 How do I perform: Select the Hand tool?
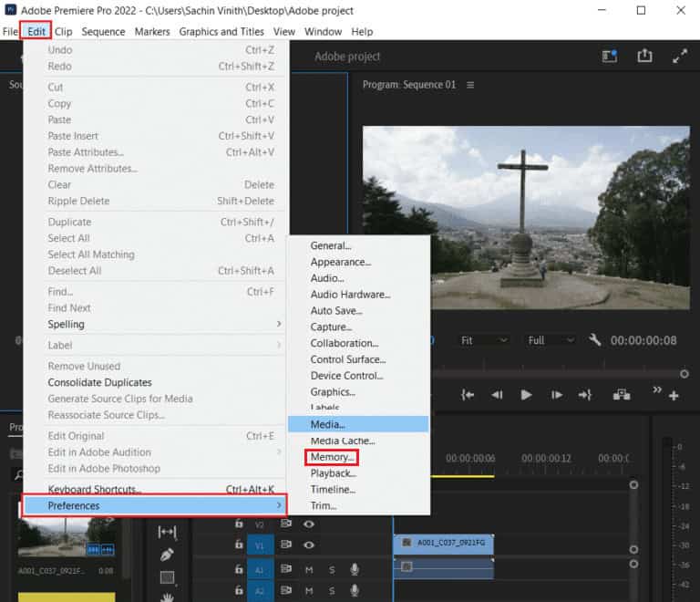coord(167,597)
